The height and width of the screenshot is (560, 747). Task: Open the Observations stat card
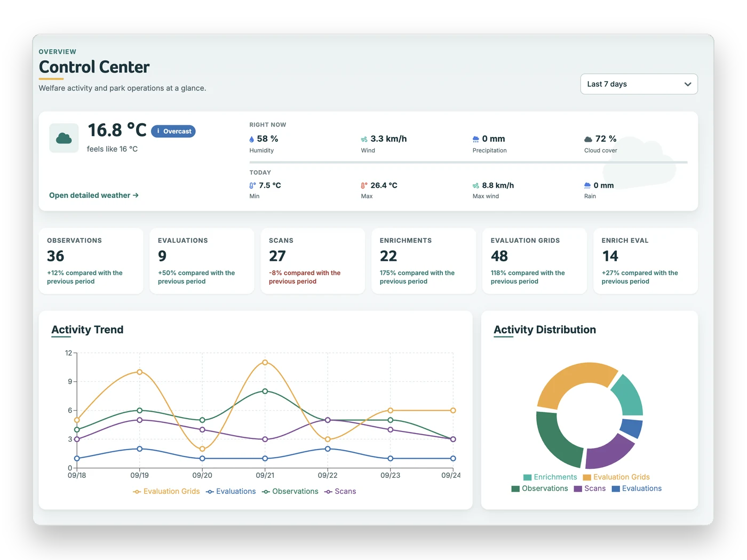[91, 261]
